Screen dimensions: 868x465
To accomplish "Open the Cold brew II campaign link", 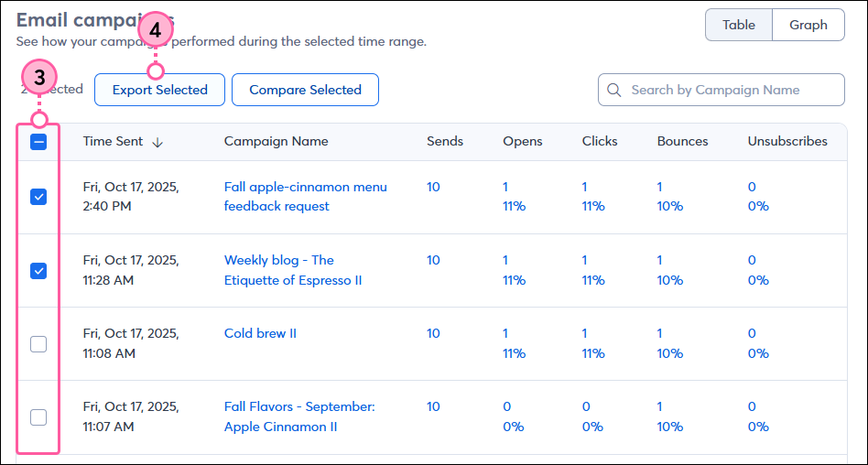I will [x=260, y=333].
